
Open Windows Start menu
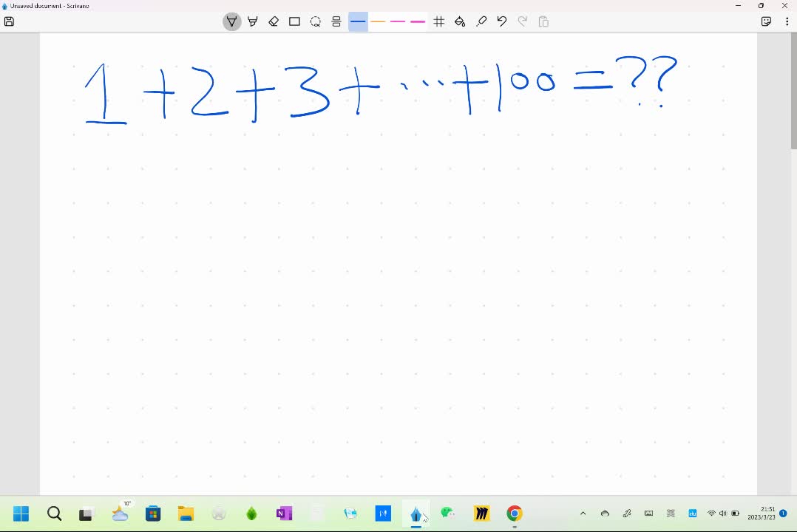[21, 514]
